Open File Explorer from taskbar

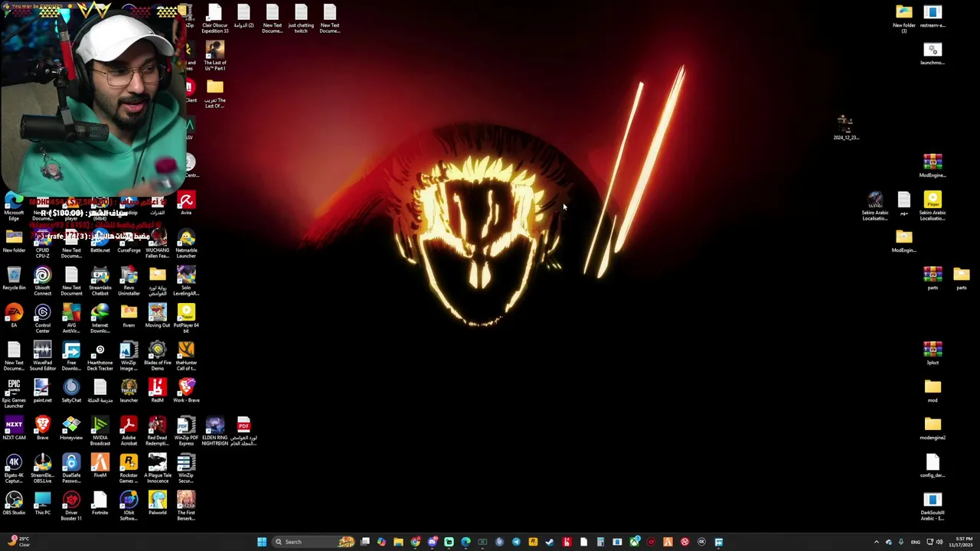tap(398, 542)
